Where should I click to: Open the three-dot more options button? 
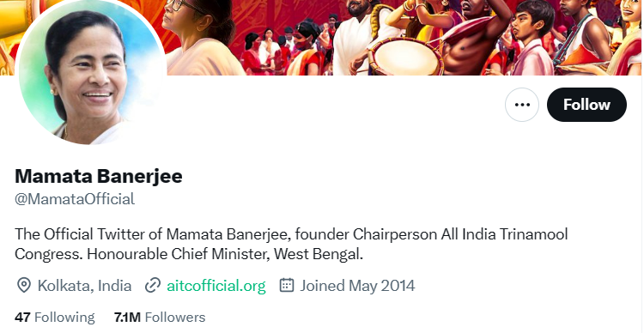[521, 105]
